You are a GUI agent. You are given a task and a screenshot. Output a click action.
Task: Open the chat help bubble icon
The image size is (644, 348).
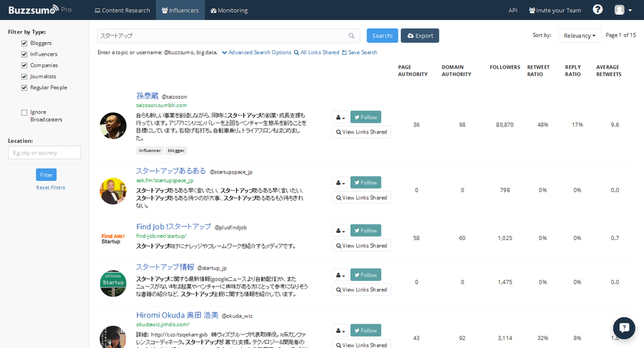point(624,327)
